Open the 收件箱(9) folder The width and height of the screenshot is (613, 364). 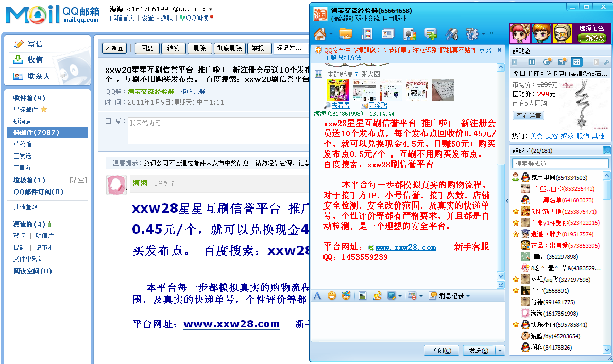[29, 98]
